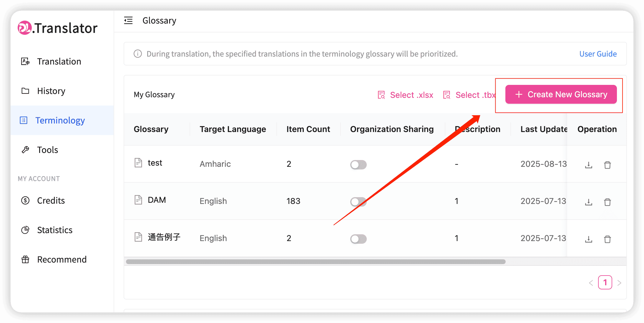Screen dimensions: 644x323
Task: Click the Credits dollar icon
Action: coord(25,200)
